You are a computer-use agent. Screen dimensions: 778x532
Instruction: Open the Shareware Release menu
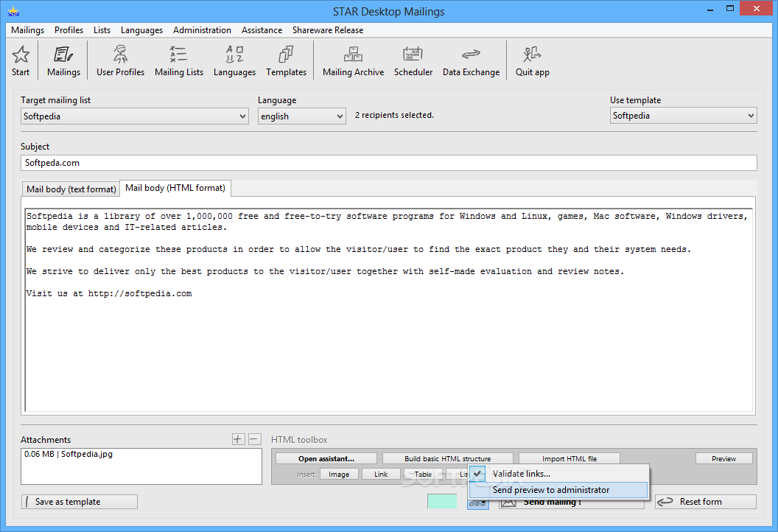[x=327, y=29]
